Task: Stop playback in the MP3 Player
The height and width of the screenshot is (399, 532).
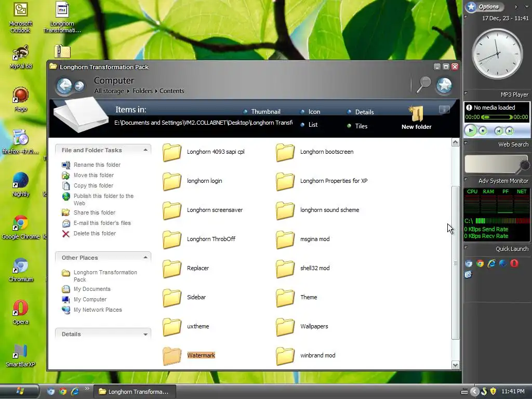Action: [483, 130]
